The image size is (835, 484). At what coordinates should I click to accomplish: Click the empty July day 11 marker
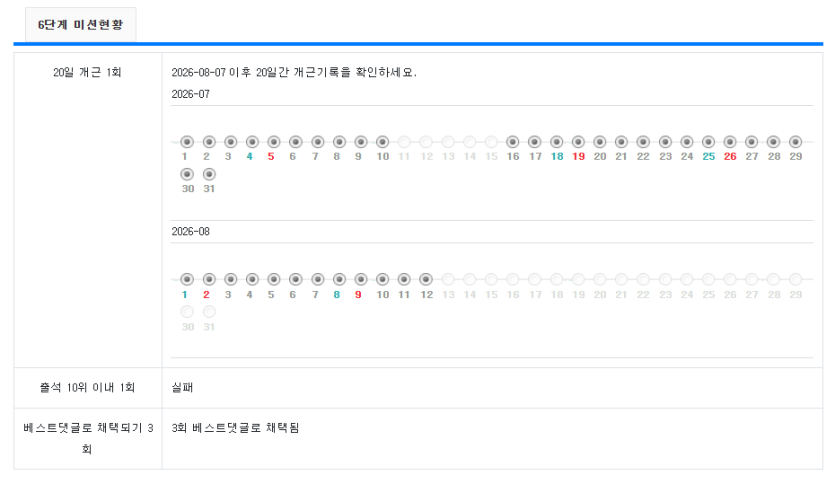[x=404, y=142]
